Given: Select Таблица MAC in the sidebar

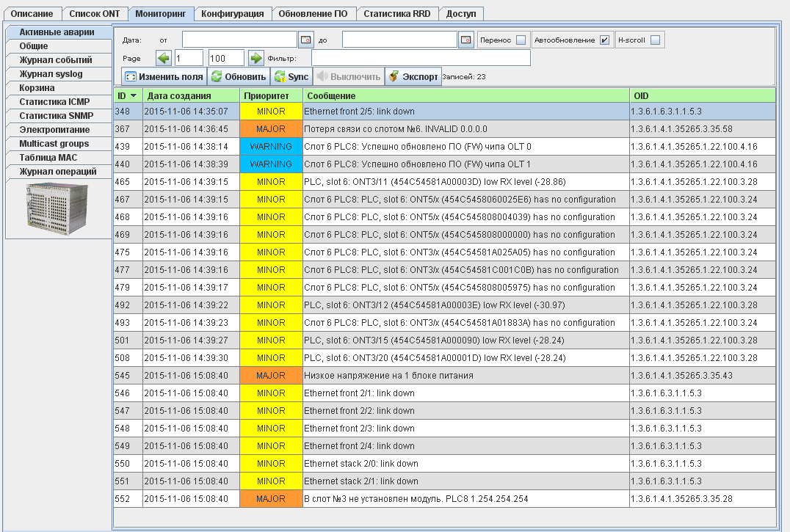Looking at the screenshot, I should click(x=48, y=158).
